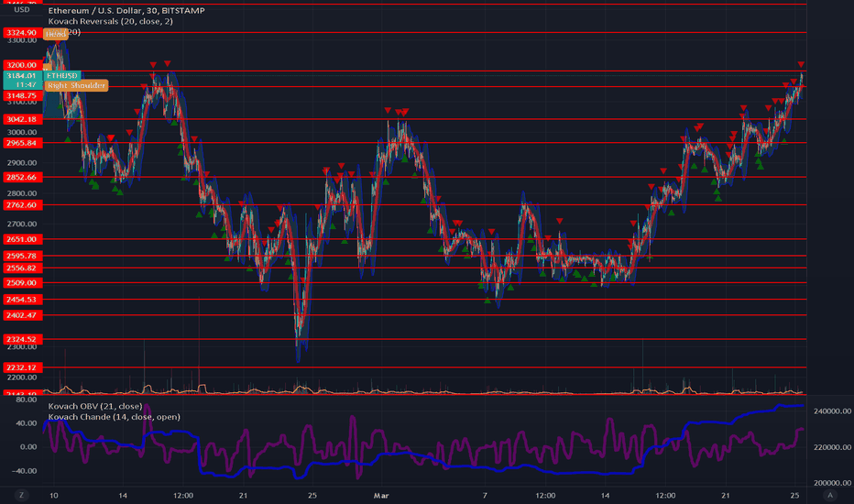
Task: Click the 80.00 value on Chande scale
Action: tap(27, 400)
